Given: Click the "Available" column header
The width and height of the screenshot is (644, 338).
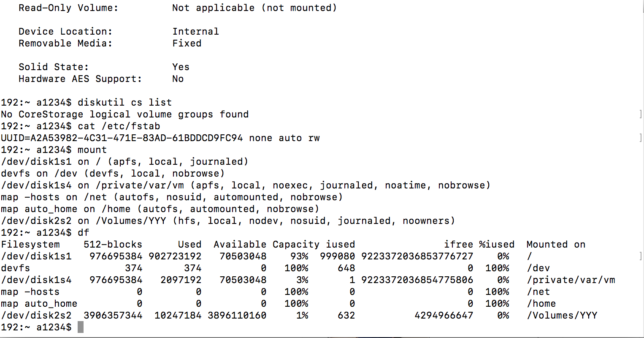Looking at the screenshot, I should [x=240, y=245].
